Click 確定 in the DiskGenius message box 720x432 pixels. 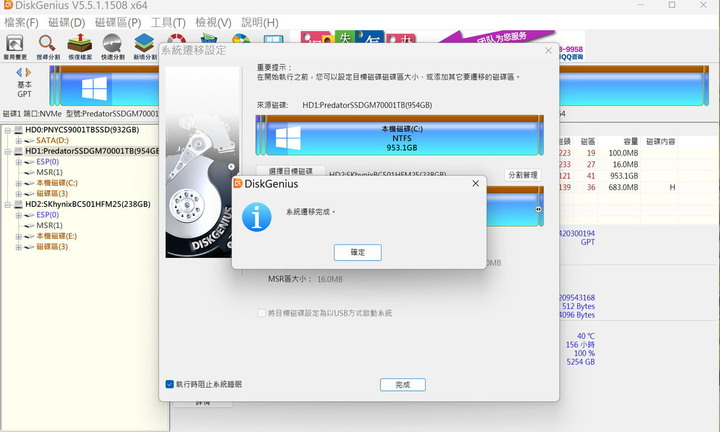pos(358,252)
